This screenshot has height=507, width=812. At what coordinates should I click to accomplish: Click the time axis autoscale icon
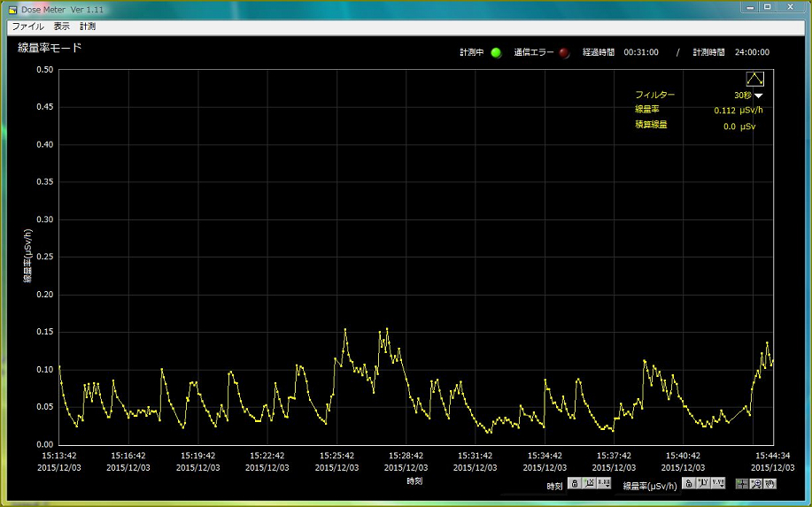point(589,483)
